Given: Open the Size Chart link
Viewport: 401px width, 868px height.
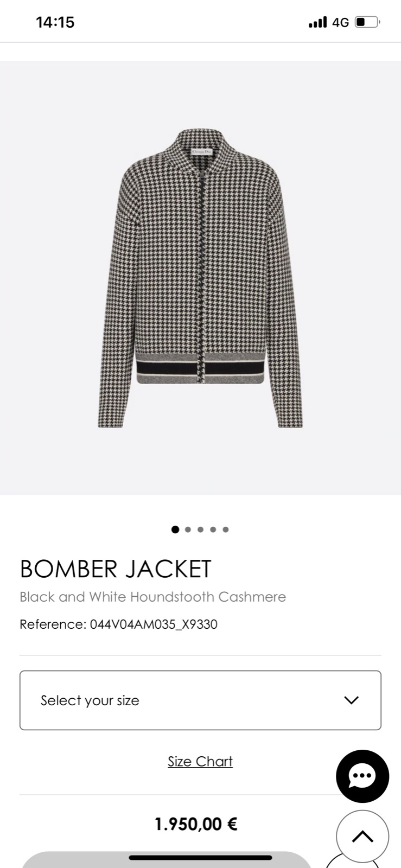Looking at the screenshot, I should (200, 762).
